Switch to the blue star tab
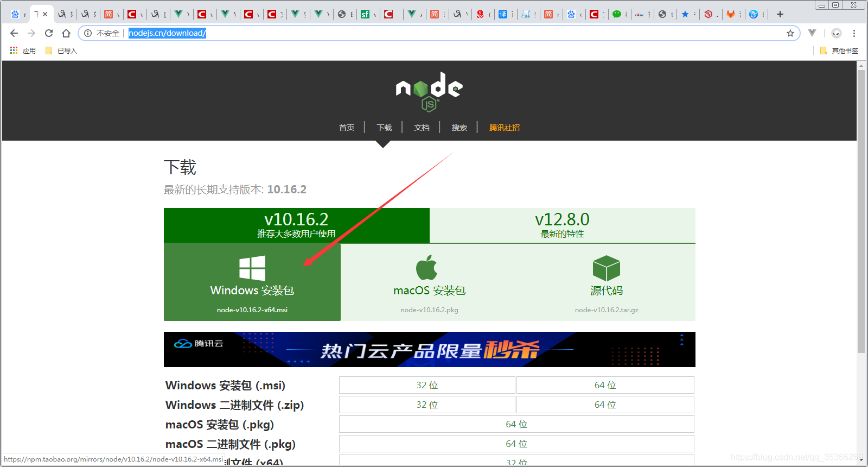This screenshot has width=868, height=467. [685, 14]
